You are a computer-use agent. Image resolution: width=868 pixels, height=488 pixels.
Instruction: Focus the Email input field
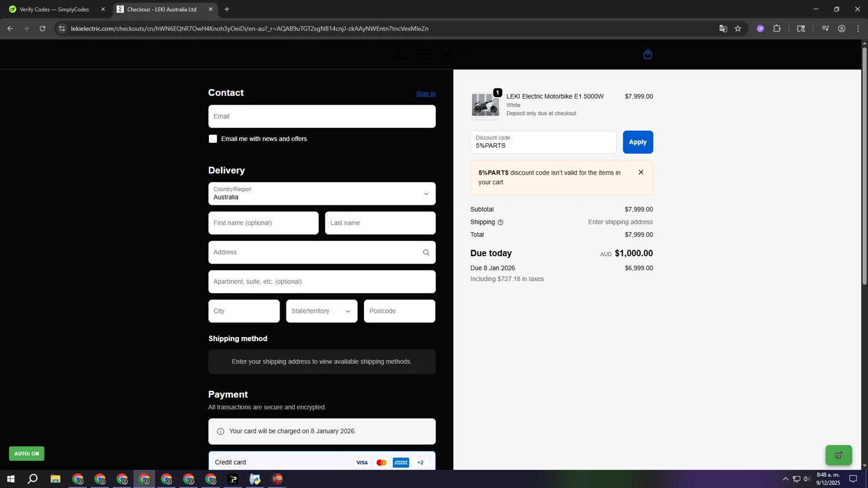point(322,116)
